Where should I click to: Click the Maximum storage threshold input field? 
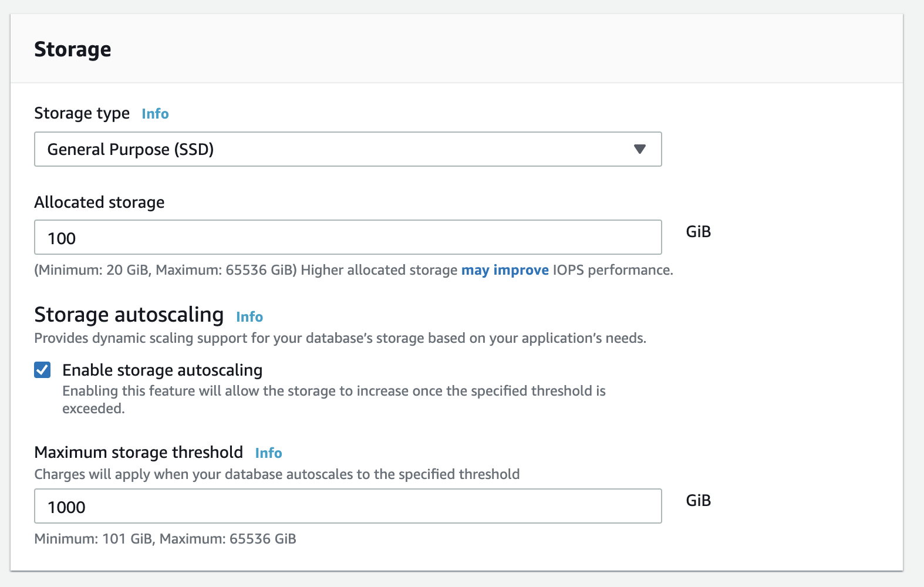point(348,506)
